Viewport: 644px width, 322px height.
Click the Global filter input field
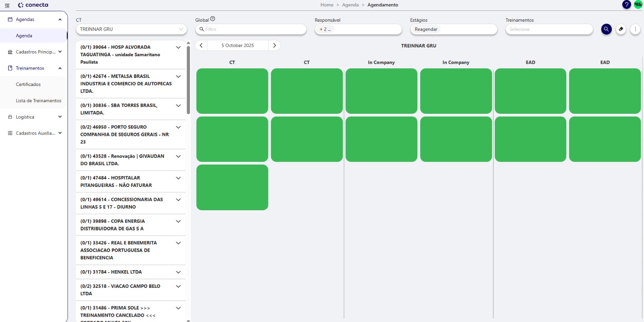point(254,29)
